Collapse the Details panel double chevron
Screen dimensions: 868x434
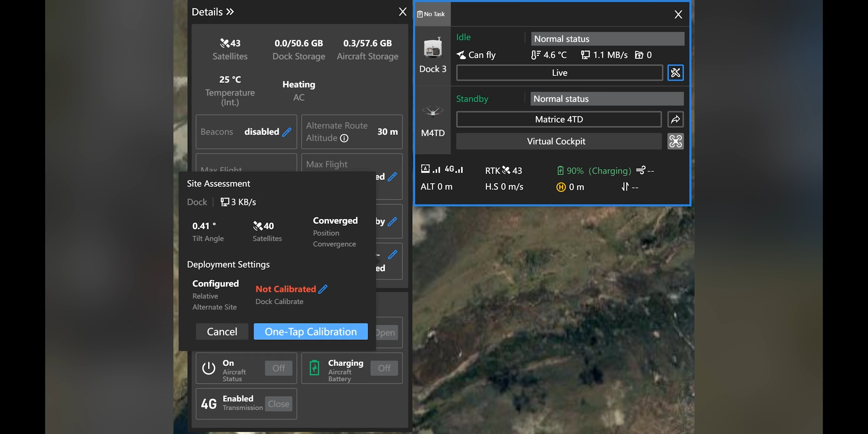click(230, 12)
